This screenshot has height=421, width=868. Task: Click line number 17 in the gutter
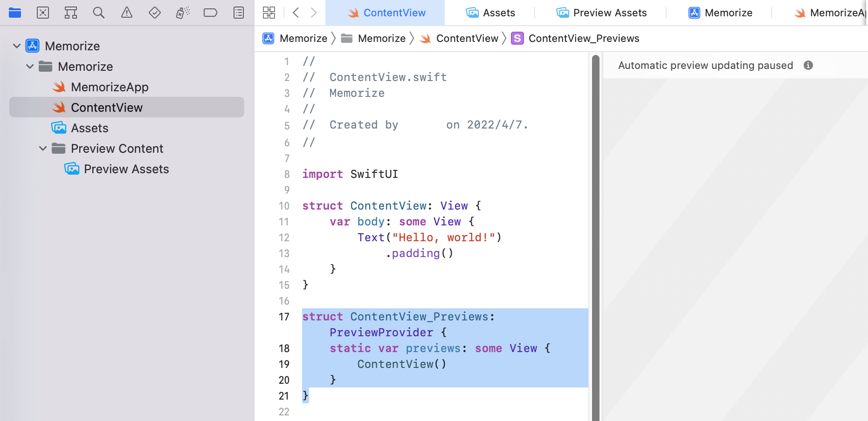[284, 317]
